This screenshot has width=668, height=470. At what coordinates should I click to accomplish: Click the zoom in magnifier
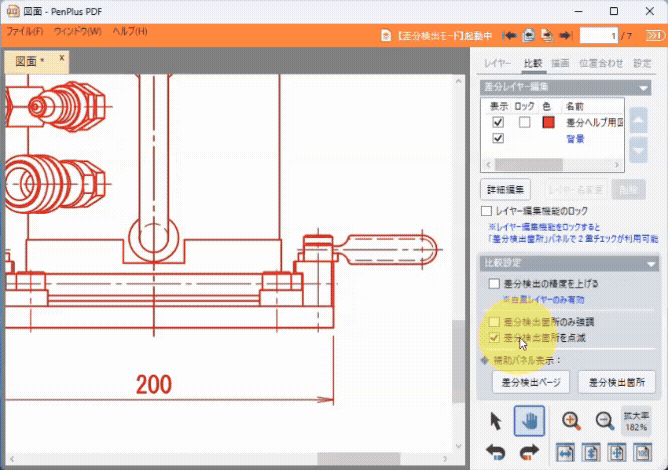tap(571, 422)
